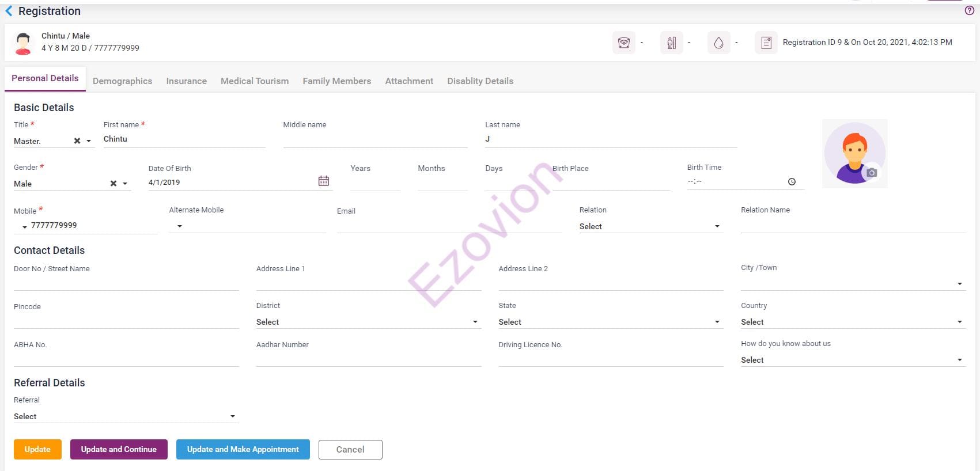
Task: Open the Family Members tab
Action: pos(336,81)
